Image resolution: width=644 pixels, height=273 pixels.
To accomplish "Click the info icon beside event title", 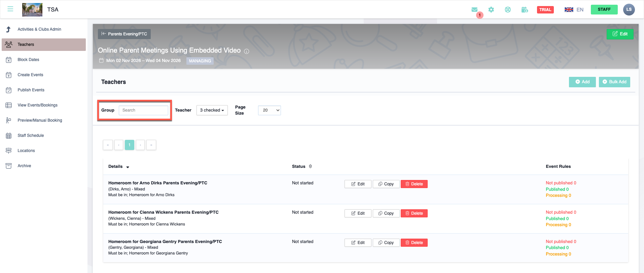I will (x=247, y=51).
